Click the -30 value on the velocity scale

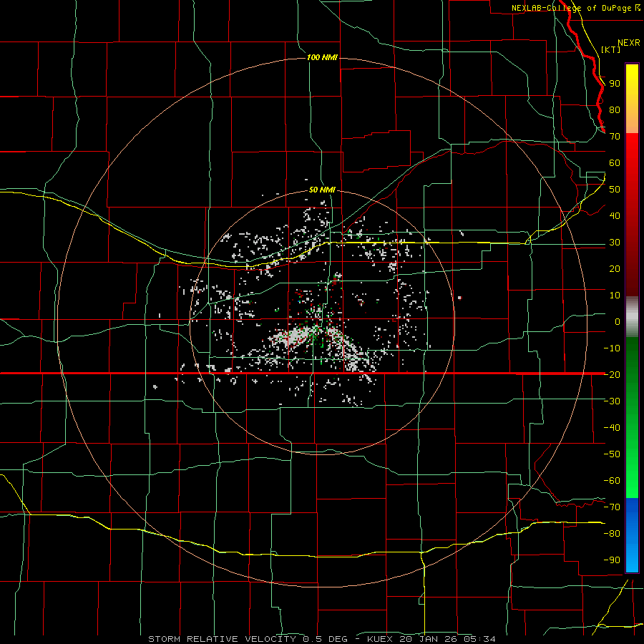[612, 401]
